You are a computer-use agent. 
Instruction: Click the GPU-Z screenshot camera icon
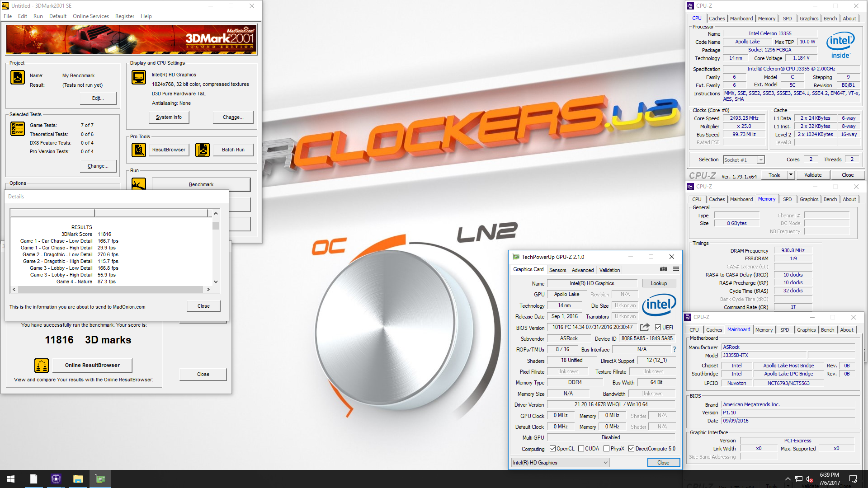[x=663, y=269]
